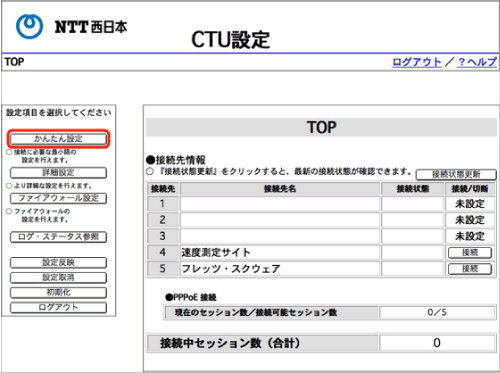Viewport: 500px width, 373px height.
Task: Click the row number 4 cell
Action: [x=162, y=253]
